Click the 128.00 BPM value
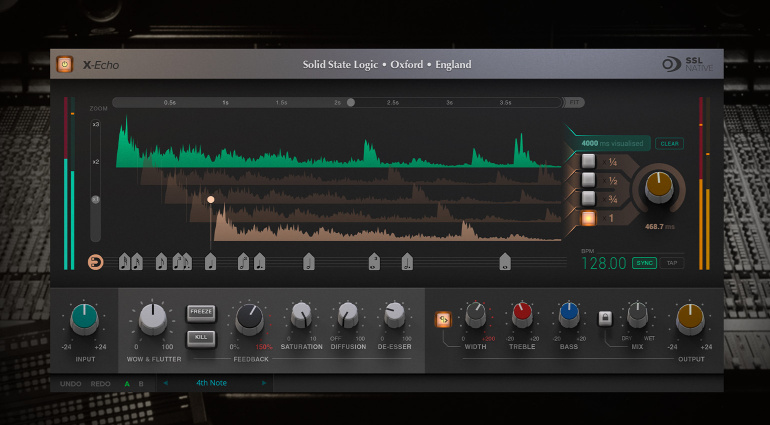The height and width of the screenshot is (425, 770). [604, 264]
